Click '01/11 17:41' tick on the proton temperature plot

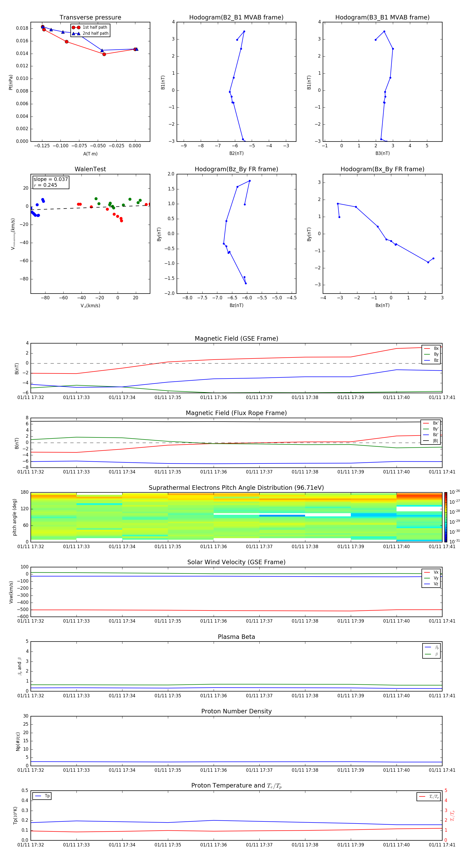coord(442,845)
